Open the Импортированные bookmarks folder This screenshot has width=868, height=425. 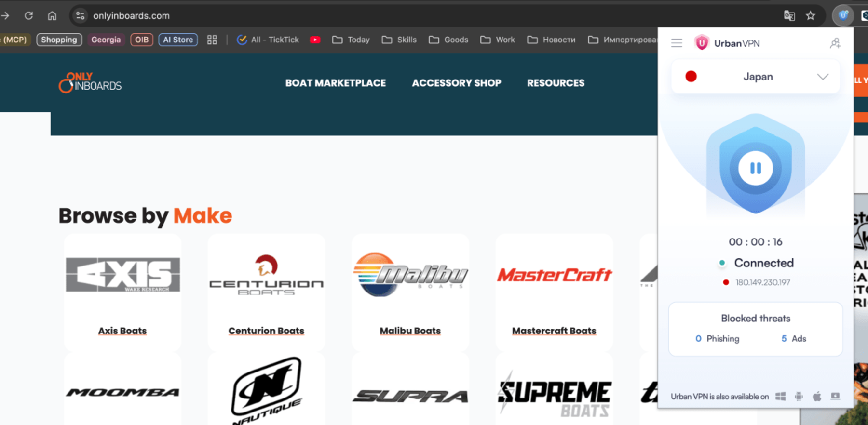623,40
